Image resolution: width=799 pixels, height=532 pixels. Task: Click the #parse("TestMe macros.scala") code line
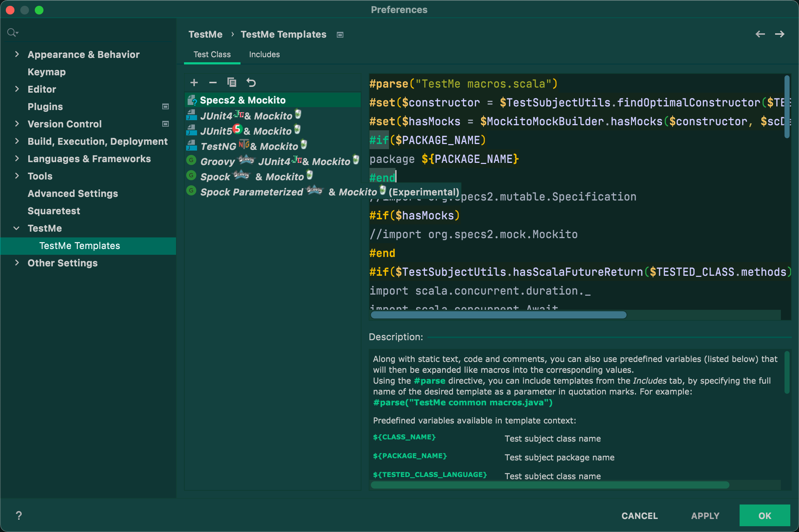click(x=463, y=84)
